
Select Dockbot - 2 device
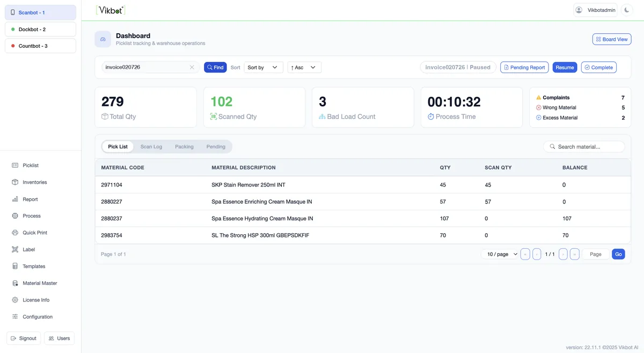(x=40, y=30)
